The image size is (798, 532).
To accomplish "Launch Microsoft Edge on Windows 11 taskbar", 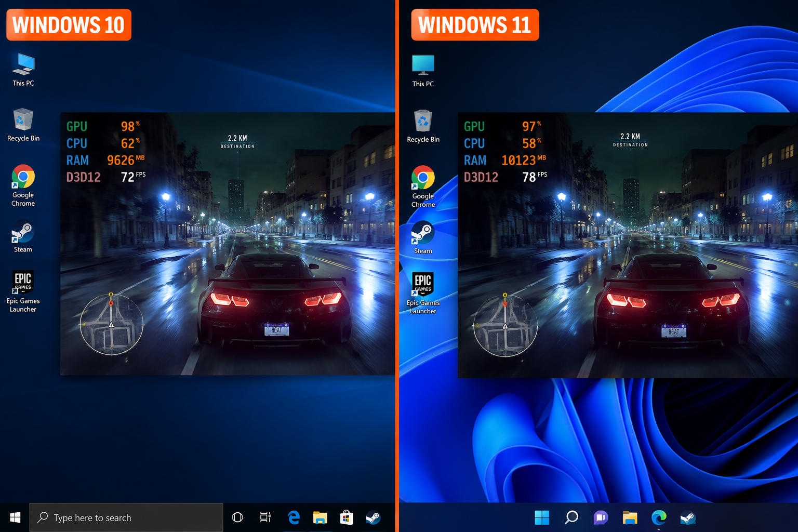I will click(x=659, y=517).
